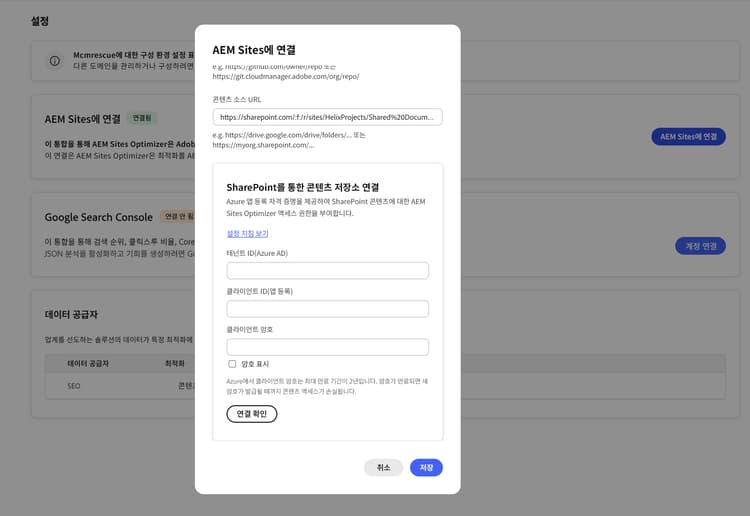750x516 pixels.
Task: Click the Google Search Console heading
Action: click(x=99, y=217)
